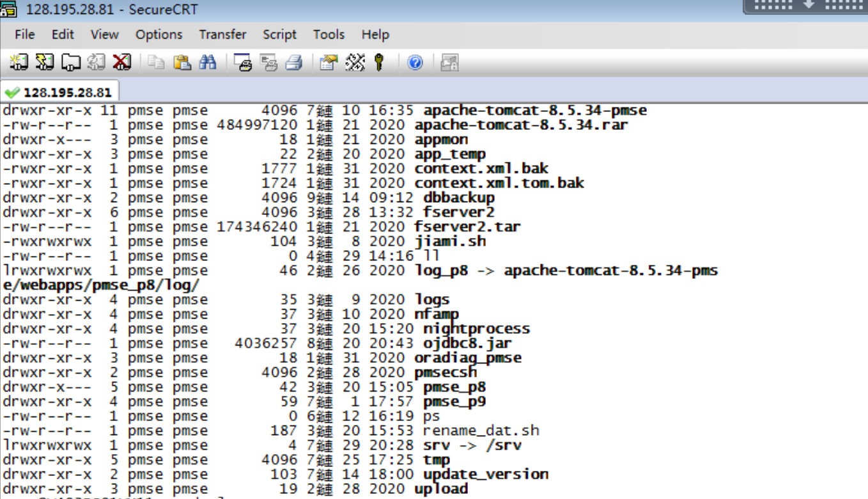Image resolution: width=868 pixels, height=499 pixels.
Task: Open the Options menu
Action: [x=159, y=35]
